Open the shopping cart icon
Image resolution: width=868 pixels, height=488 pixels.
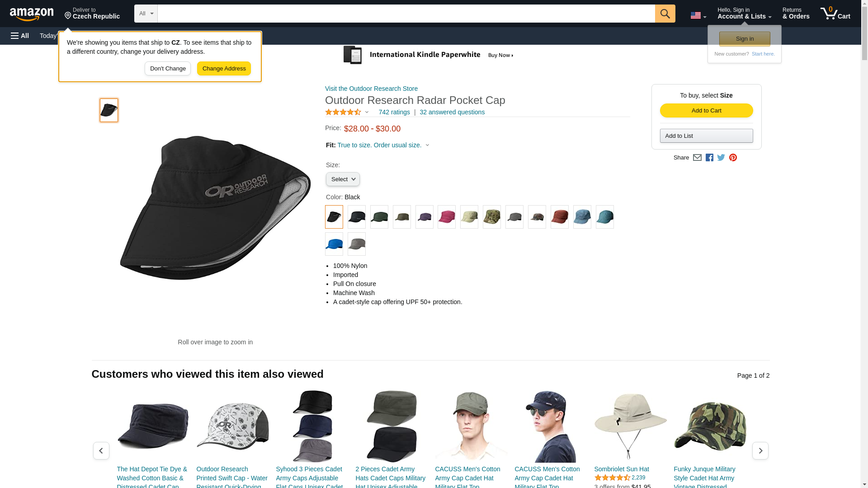tap(835, 14)
